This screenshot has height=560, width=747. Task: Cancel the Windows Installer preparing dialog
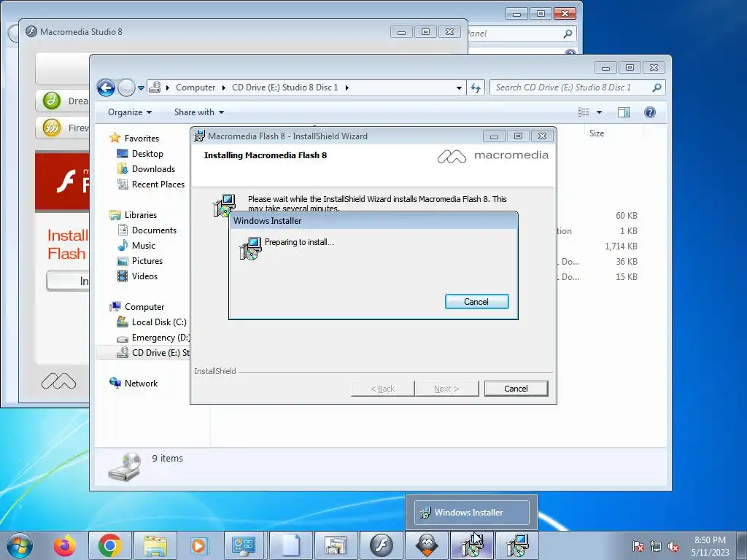pos(476,301)
